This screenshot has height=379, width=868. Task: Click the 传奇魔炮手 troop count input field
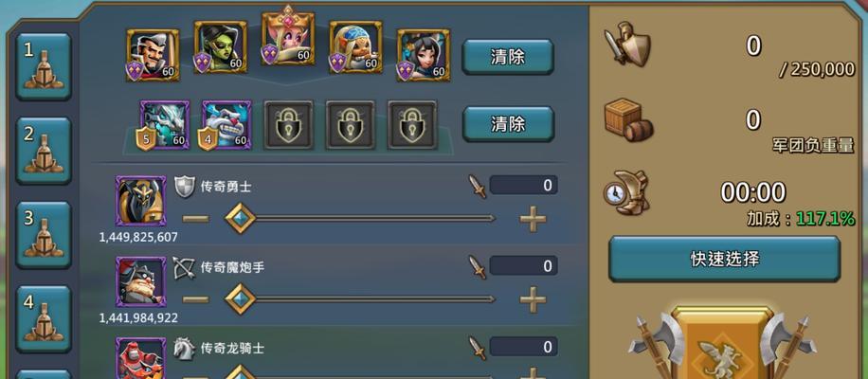[x=523, y=266]
